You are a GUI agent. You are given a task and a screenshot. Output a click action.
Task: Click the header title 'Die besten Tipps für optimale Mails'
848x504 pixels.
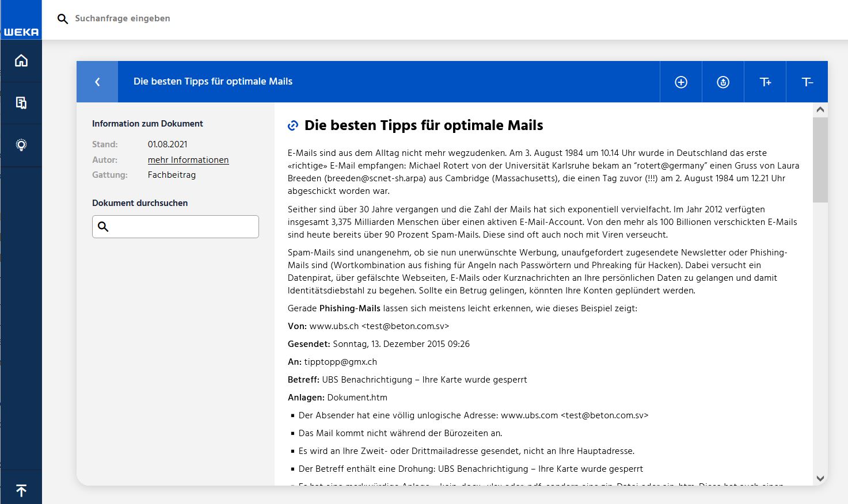213,82
